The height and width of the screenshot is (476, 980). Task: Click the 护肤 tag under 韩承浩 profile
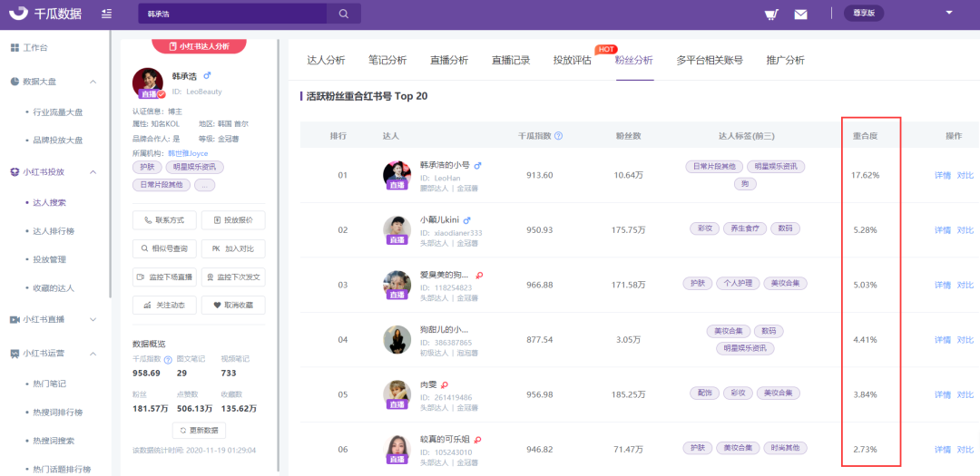(x=147, y=167)
